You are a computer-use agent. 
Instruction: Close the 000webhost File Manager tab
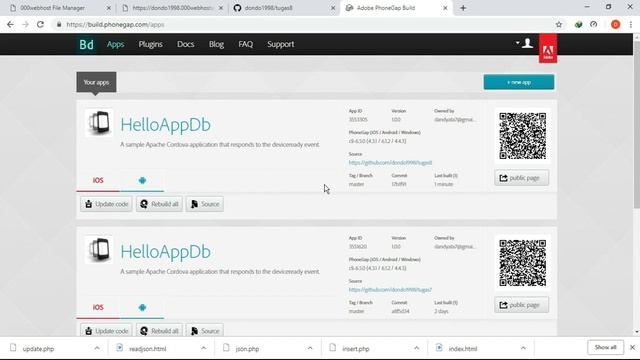point(109,8)
